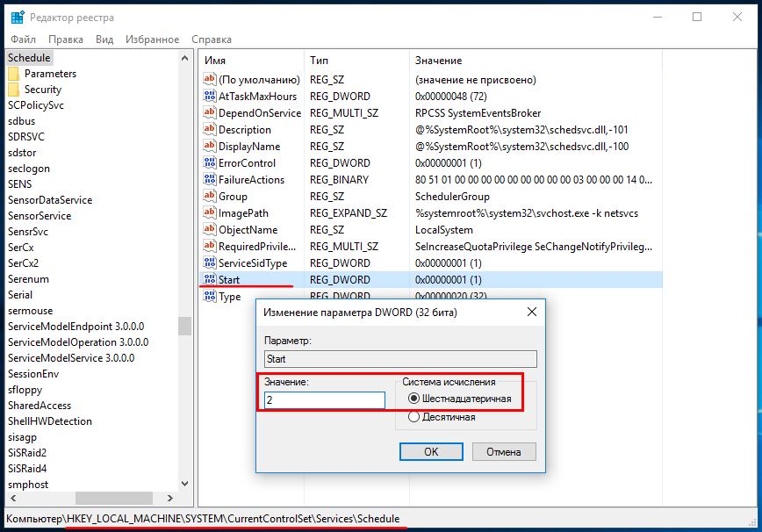762x532 pixels.
Task: Click the Parameters folder icon
Action: click(x=14, y=74)
